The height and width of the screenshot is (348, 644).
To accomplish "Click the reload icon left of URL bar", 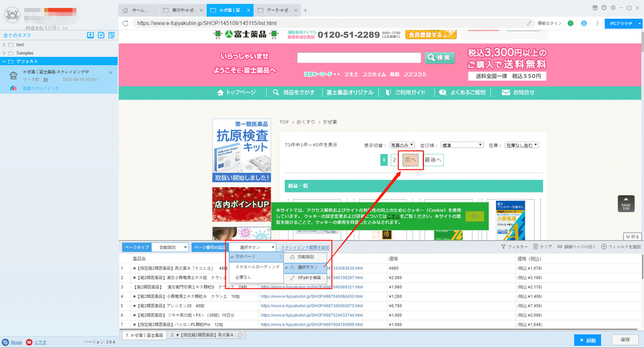I will 126,24.
